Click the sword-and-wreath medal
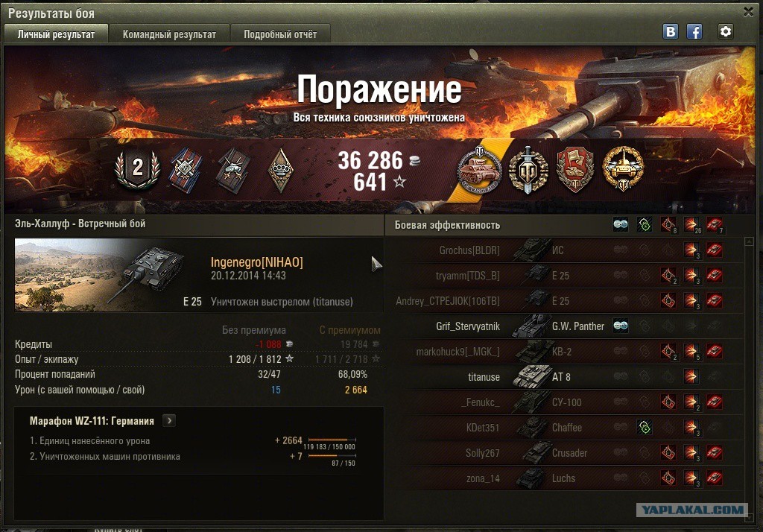The width and height of the screenshot is (763, 532). [x=528, y=169]
